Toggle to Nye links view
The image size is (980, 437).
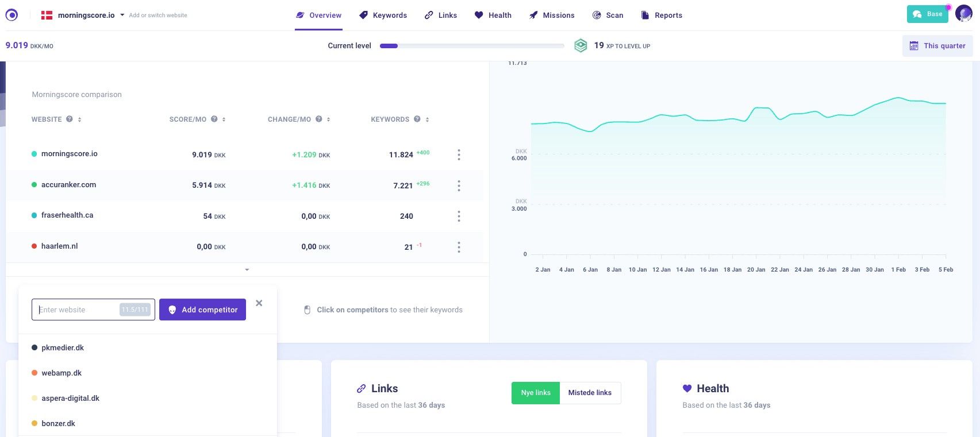pyautogui.click(x=535, y=393)
